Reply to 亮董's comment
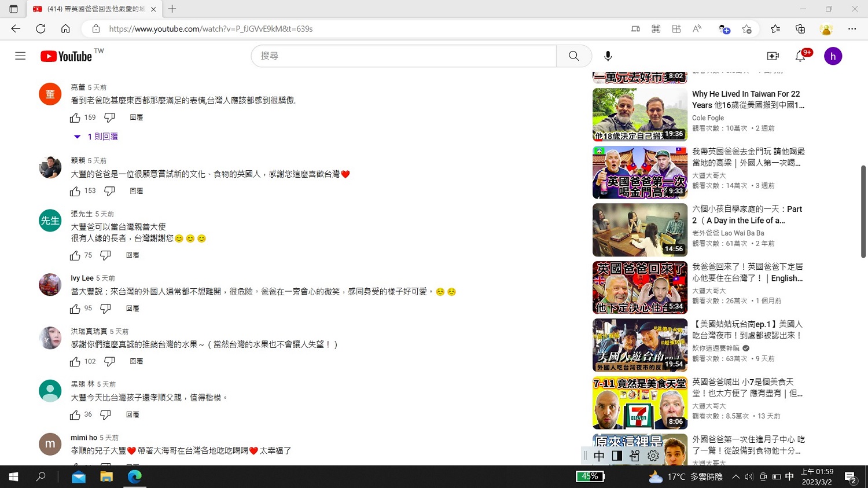 [x=137, y=118]
